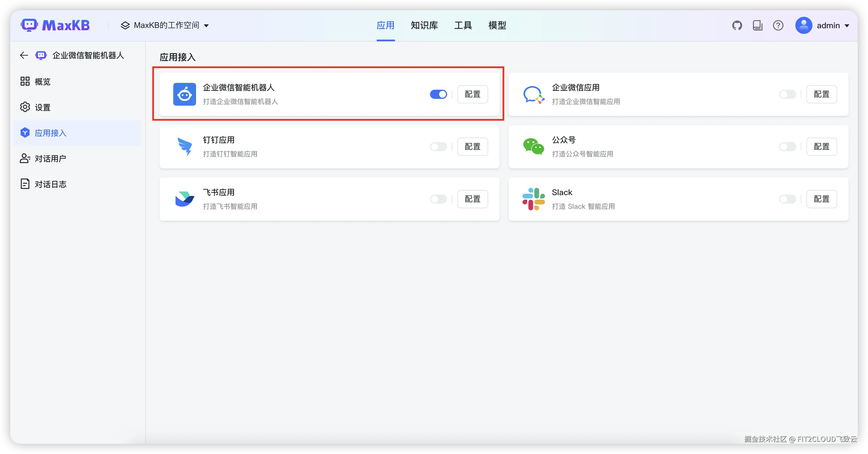Enable the 飞书应用 toggle
Image resolution: width=868 pixels, height=454 pixels.
(438, 199)
